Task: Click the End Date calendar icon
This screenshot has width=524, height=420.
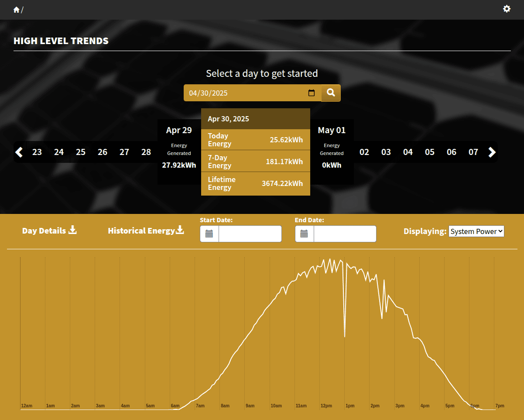Action: pos(305,234)
